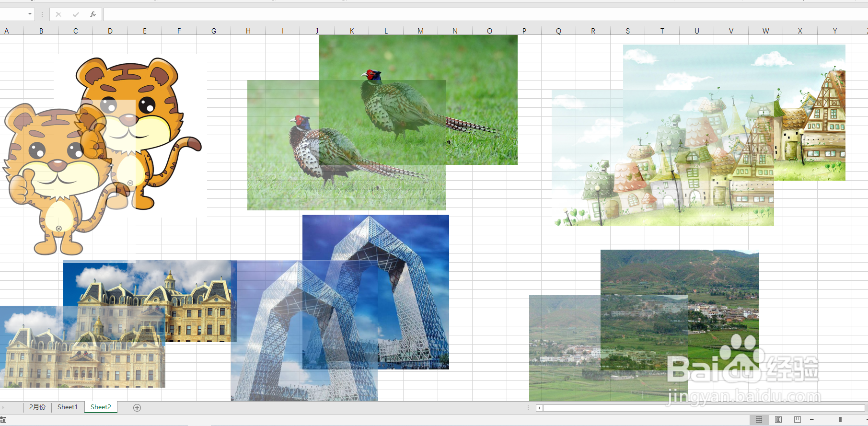Select column F header
868x426 pixels.
179,31
